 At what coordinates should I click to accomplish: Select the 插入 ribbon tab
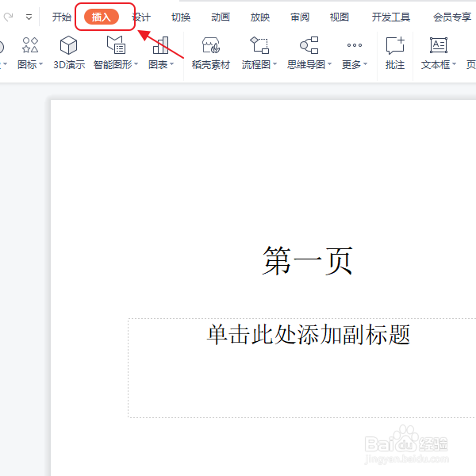click(x=102, y=17)
